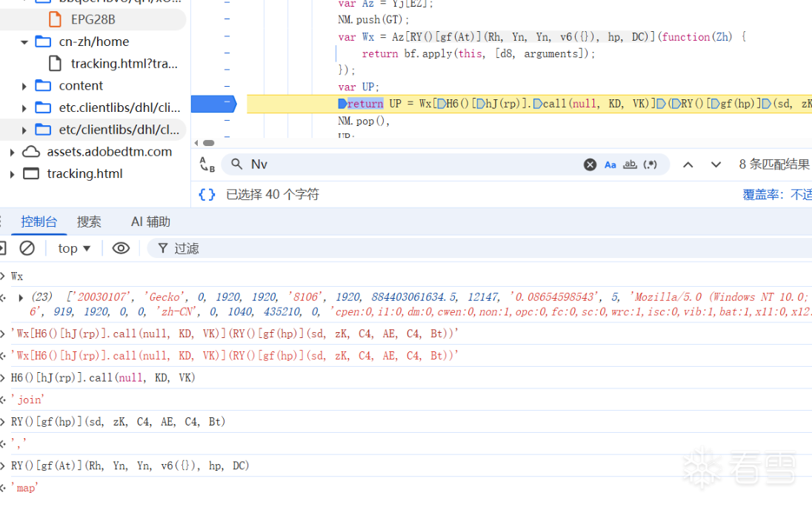812x507 pixels.
Task: Click the NM.push(GT); code line
Action: [x=373, y=20]
